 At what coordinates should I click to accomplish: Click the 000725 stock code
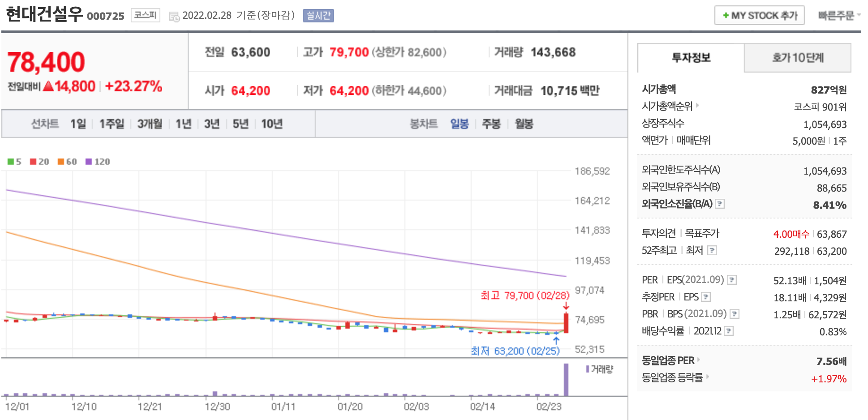tap(106, 16)
